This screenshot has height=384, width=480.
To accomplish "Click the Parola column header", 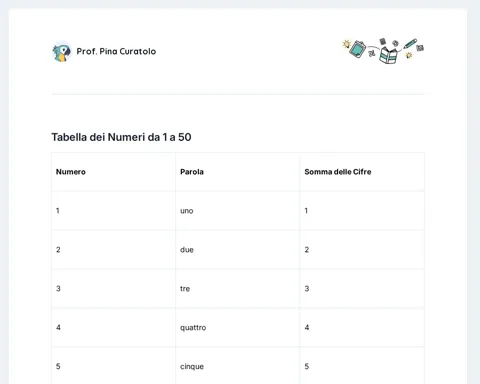I will pyautogui.click(x=192, y=172).
